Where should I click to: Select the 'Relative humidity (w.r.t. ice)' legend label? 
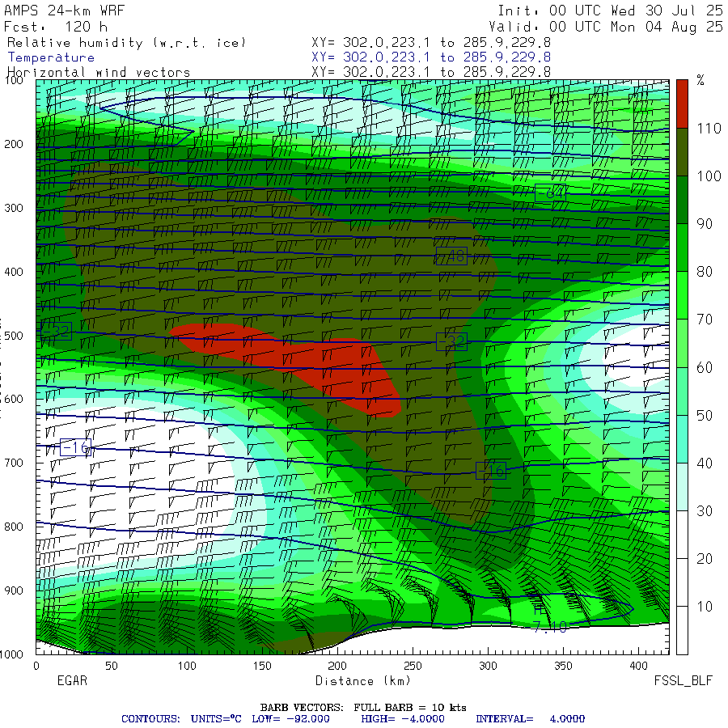(126, 43)
